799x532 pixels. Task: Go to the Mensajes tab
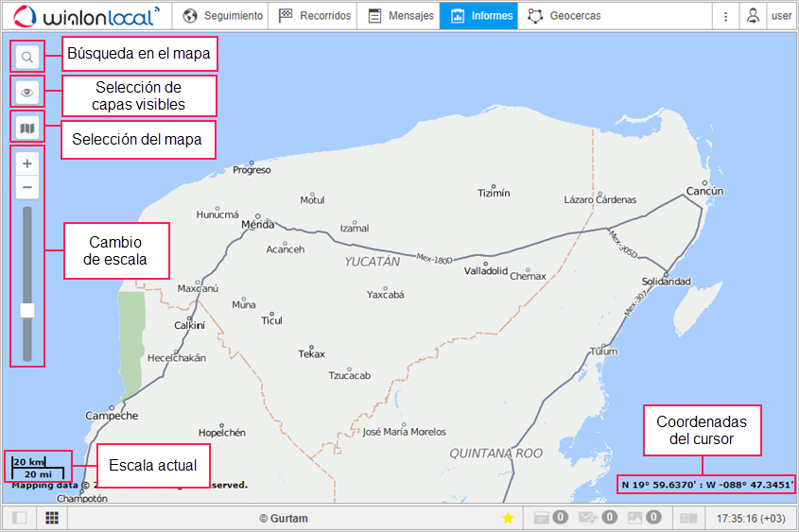click(x=400, y=16)
